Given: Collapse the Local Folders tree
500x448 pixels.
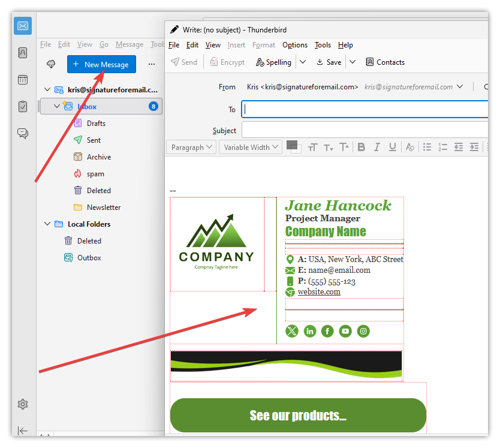Looking at the screenshot, I should click(x=48, y=224).
